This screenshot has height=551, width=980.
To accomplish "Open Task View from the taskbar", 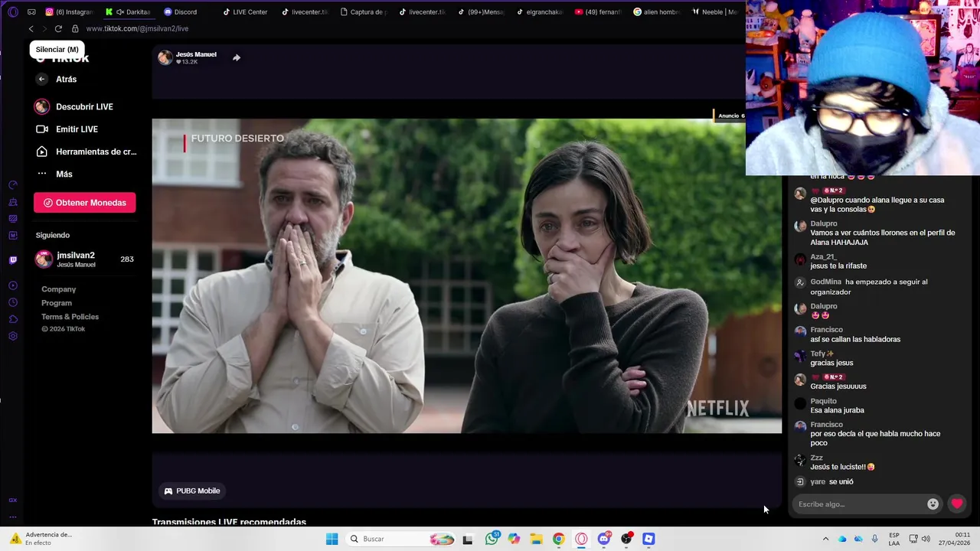I will coord(468,539).
